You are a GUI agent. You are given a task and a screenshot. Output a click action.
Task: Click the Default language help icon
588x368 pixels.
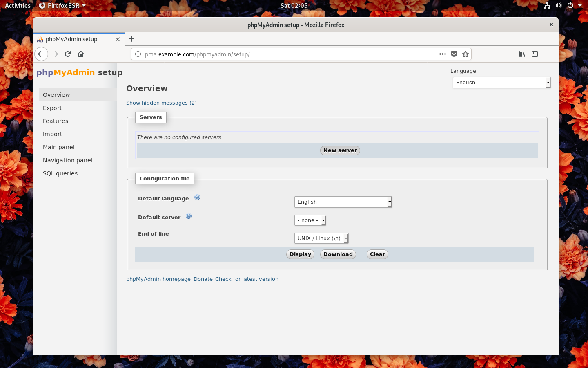pos(197,197)
